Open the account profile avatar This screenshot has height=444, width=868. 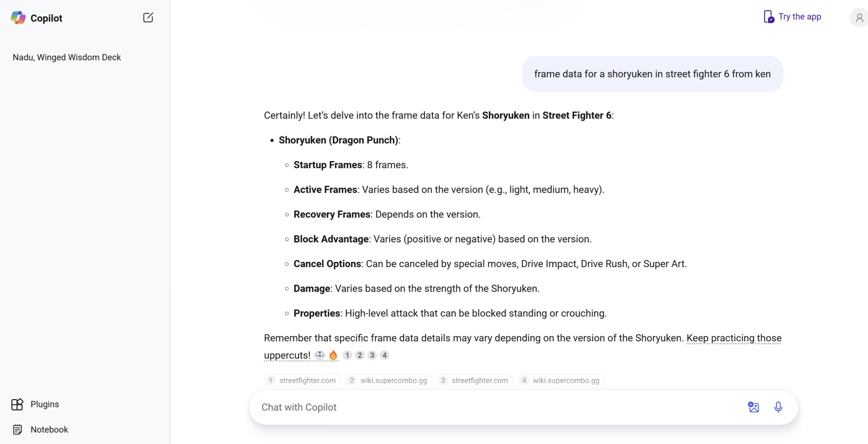coord(859,18)
